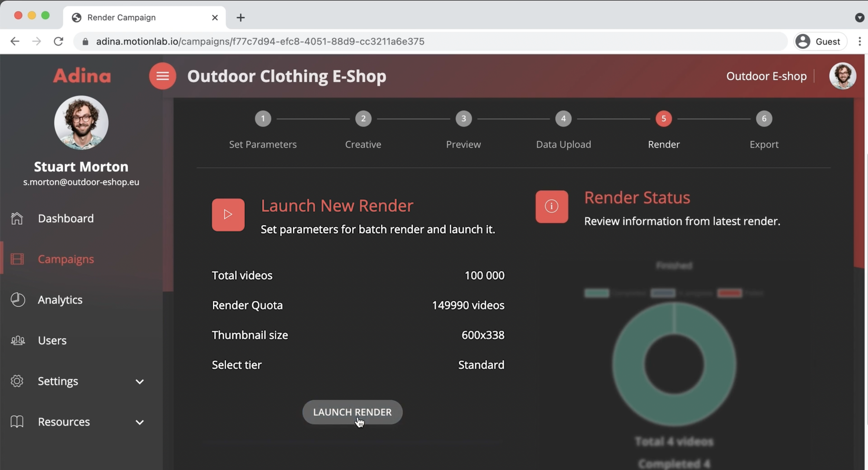
Task: Go to the Data Upload step
Action: [563, 119]
